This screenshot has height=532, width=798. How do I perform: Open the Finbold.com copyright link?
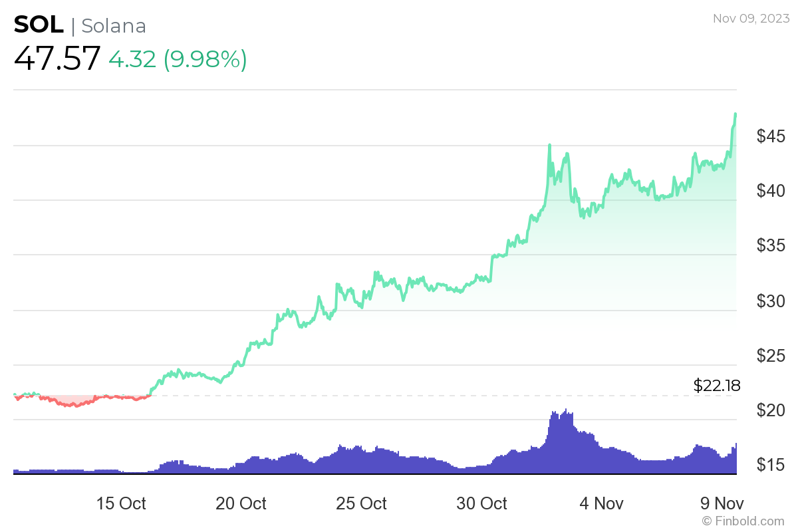(x=743, y=521)
